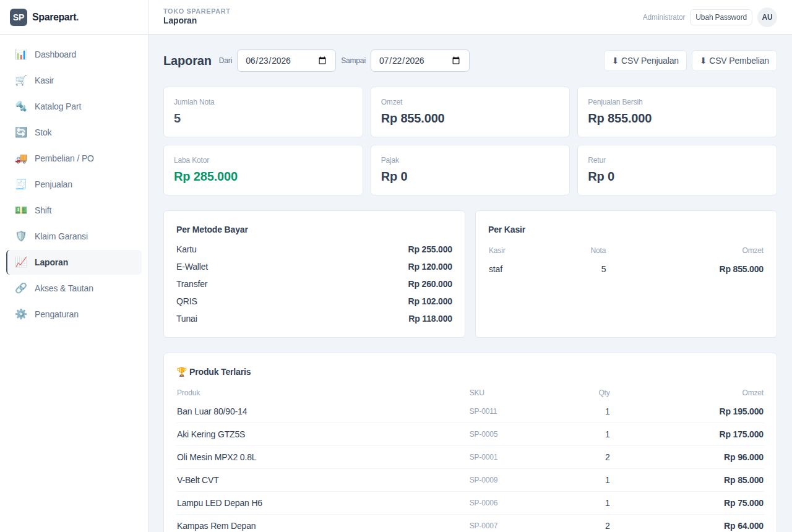Open the Pengaturan settings page

tap(74, 314)
